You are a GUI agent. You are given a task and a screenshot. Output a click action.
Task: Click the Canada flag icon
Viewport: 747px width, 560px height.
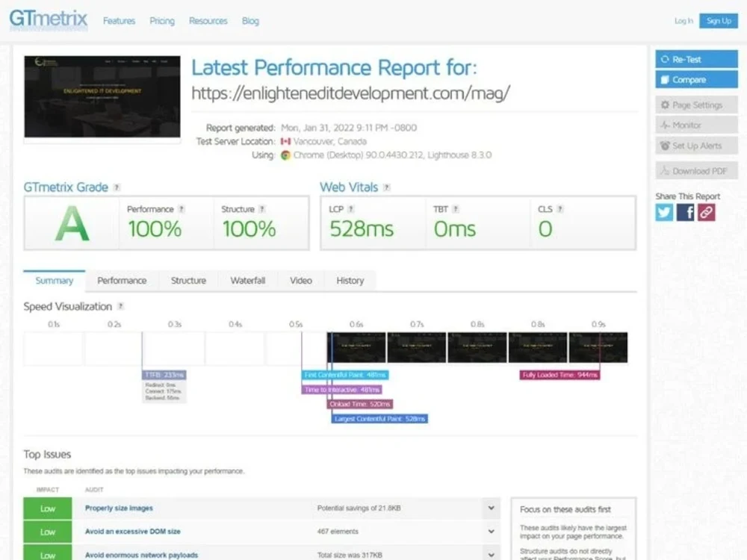[x=285, y=141]
